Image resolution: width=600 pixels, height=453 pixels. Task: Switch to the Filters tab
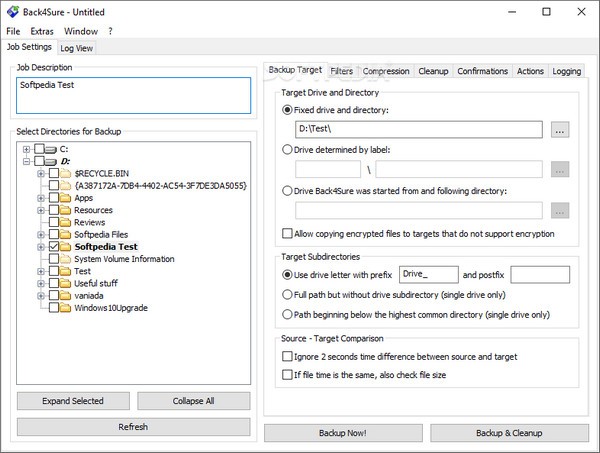tap(341, 71)
